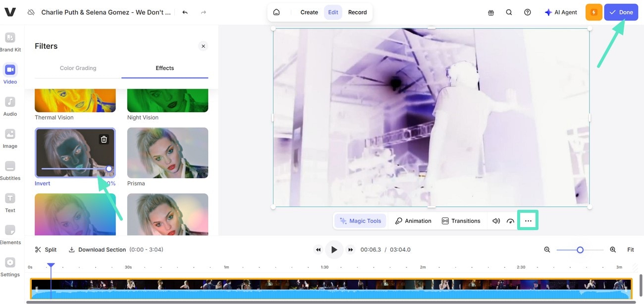
Task: Apply the Prisma filter
Action: tap(168, 153)
